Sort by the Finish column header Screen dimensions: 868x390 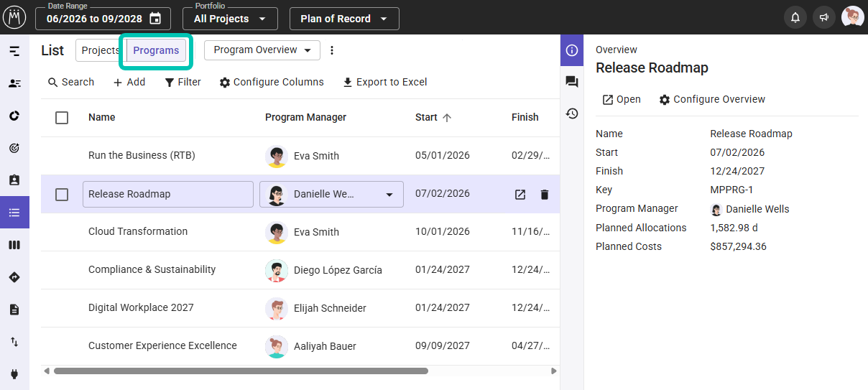tap(525, 118)
